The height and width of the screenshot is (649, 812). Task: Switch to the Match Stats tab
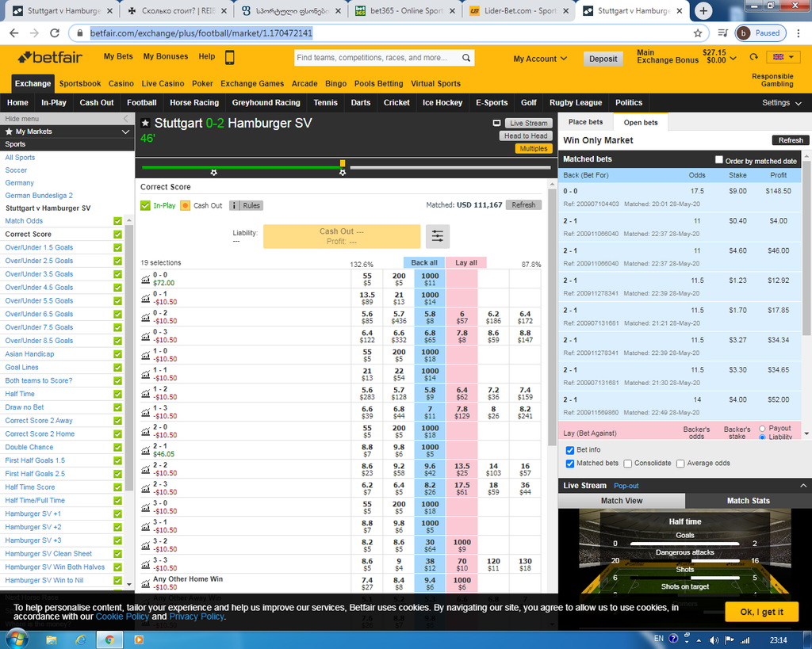point(749,501)
